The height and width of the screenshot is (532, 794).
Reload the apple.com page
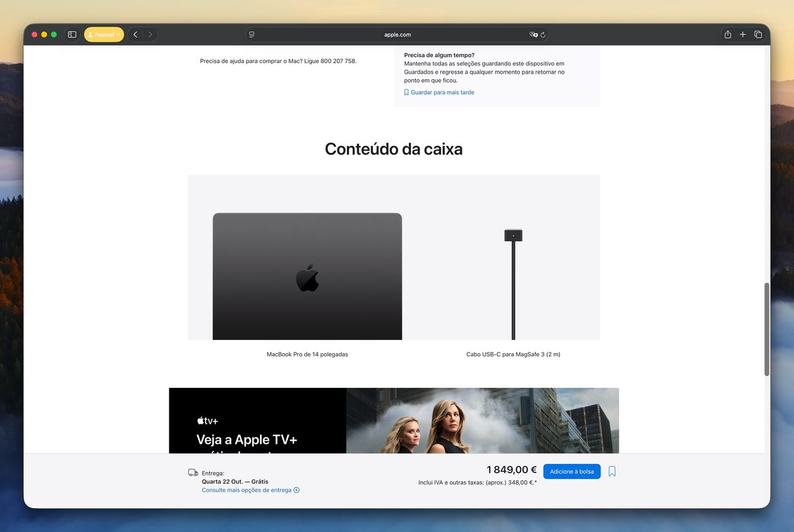point(543,35)
